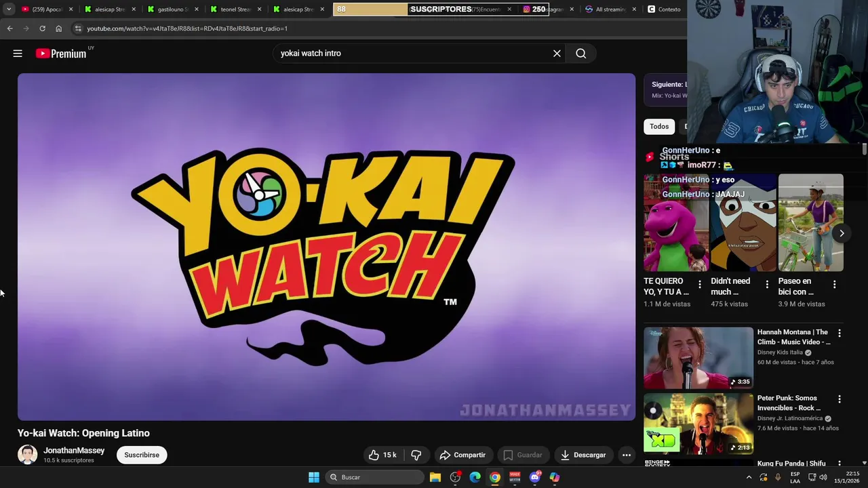Save video with Guardar
The image size is (868, 488).
tap(522, 455)
